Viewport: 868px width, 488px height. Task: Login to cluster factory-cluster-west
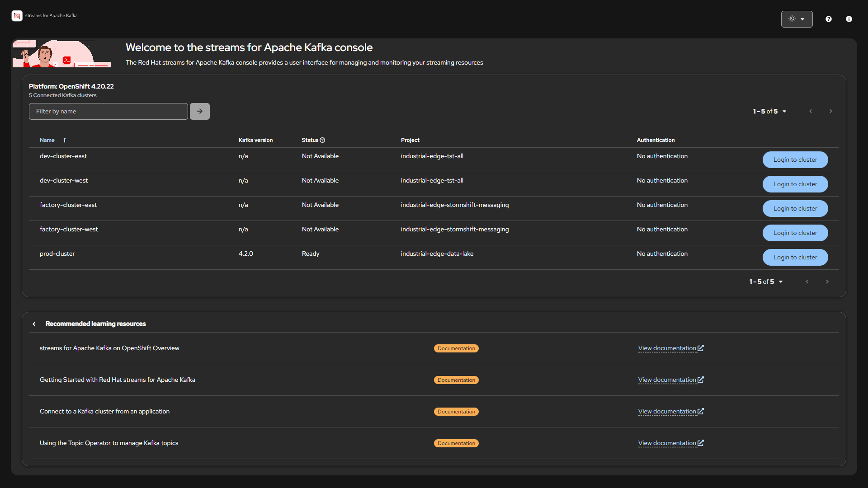point(795,233)
